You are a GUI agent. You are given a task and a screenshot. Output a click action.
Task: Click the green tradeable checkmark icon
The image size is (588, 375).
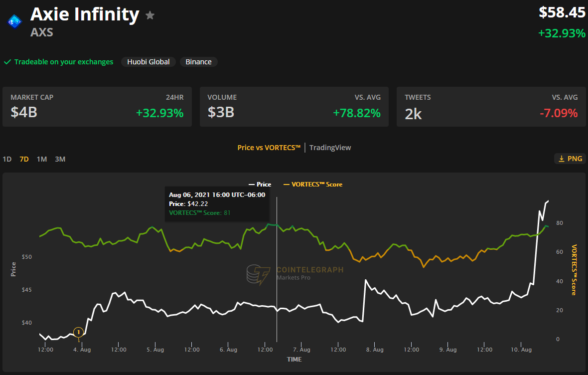tap(7, 62)
